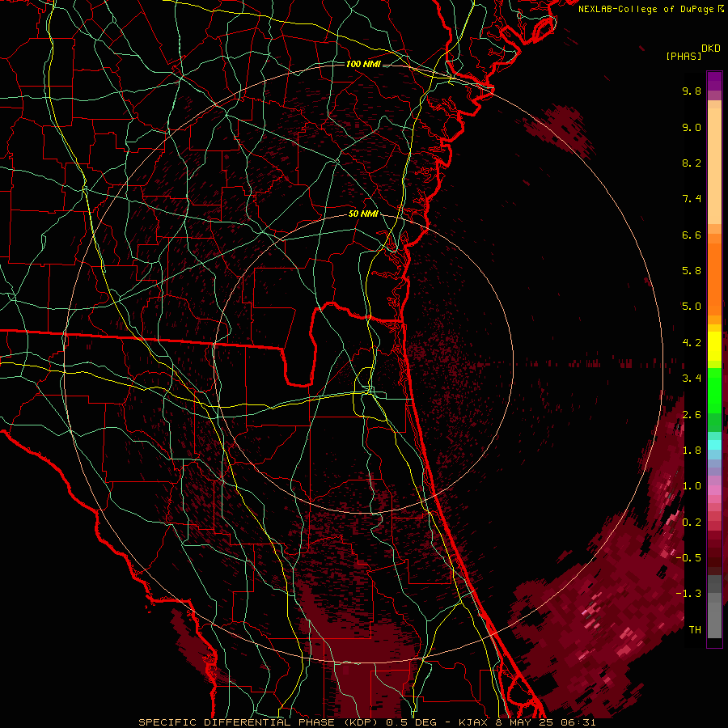The width and height of the screenshot is (728, 728).
Task: Select the 1.0 value on the scale
Action: (x=692, y=486)
